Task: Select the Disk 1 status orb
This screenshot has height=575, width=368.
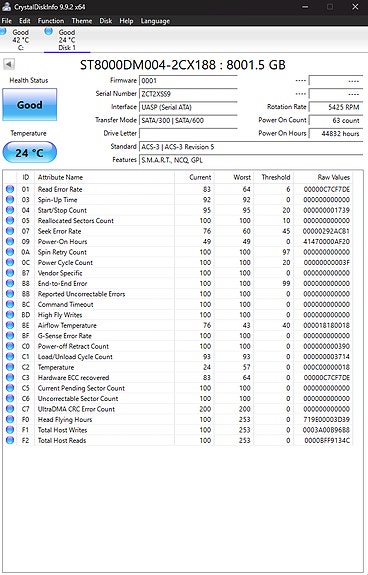Action: (x=48, y=32)
